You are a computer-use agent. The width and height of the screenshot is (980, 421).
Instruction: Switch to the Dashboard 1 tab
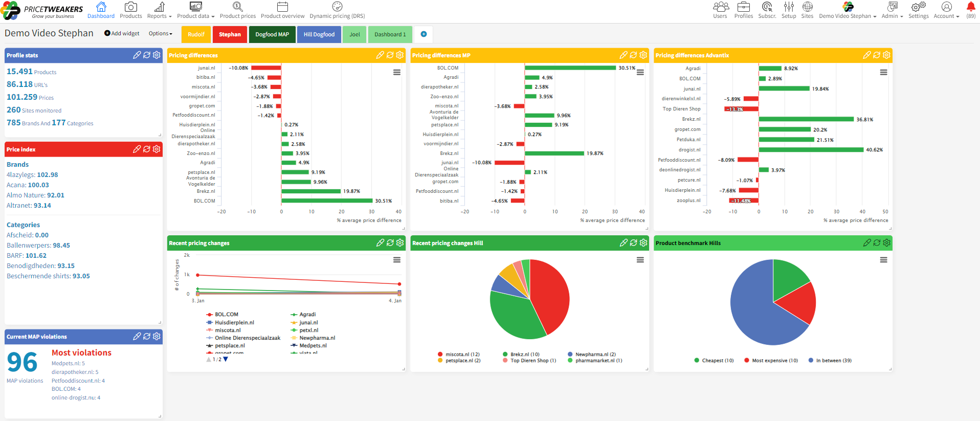[x=390, y=34]
